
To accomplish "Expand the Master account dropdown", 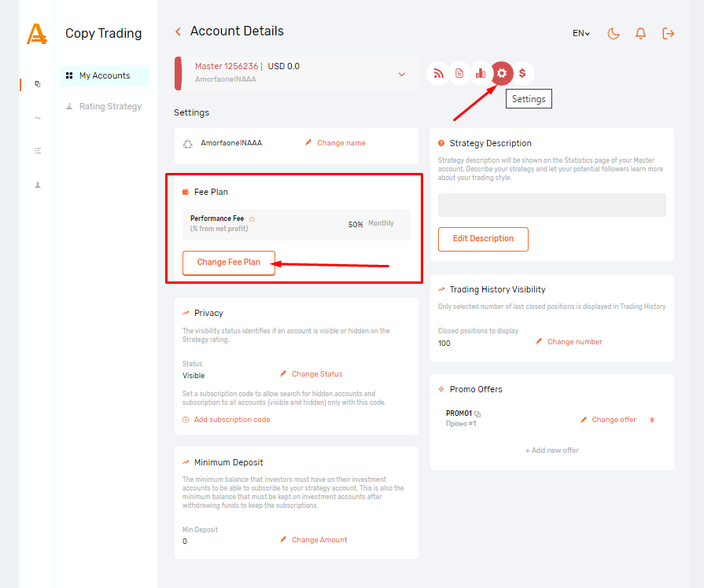I will point(402,74).
